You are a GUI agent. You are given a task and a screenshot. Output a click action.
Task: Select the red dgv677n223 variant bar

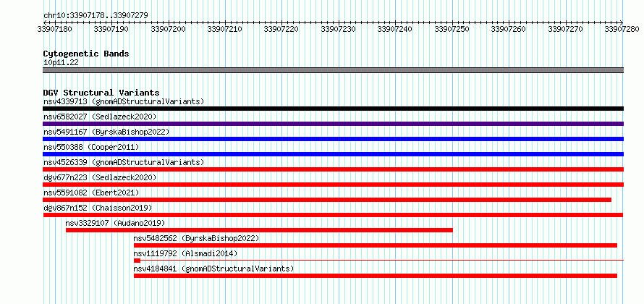coord(333,185)
